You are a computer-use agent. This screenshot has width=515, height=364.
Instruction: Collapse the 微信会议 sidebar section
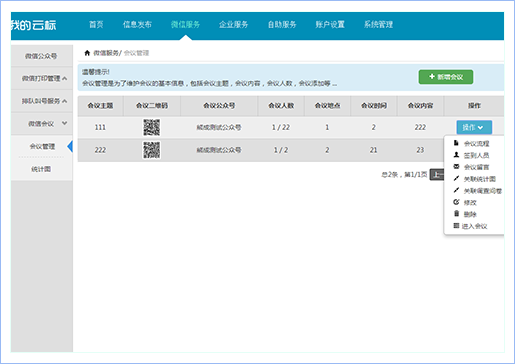pyautogui.click(x=41, y=124)
